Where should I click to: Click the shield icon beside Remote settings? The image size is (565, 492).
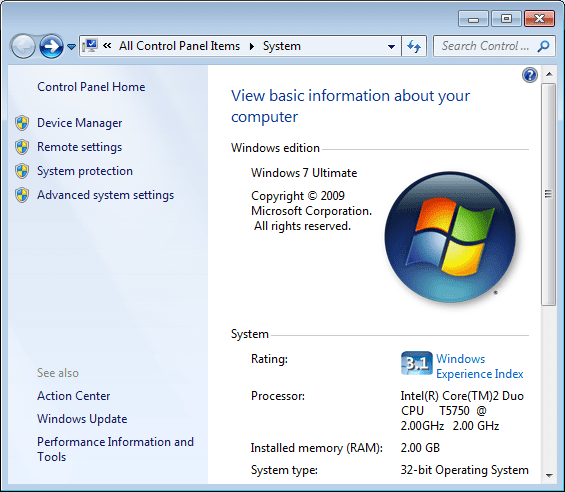pyautogui.click(x=22, y=147)
